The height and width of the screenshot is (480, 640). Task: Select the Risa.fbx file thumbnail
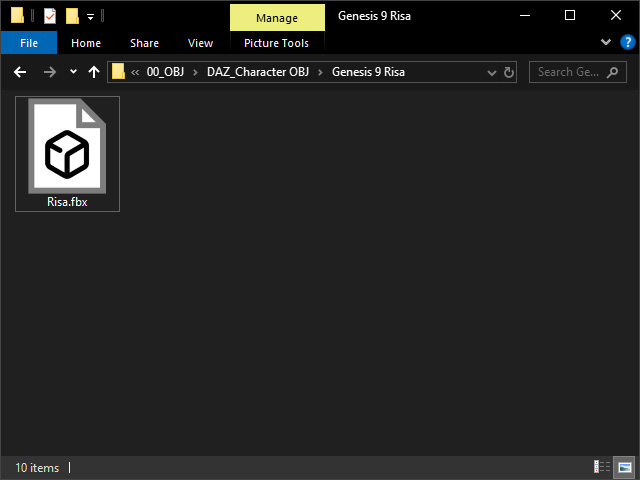click(x=67, y=154)
